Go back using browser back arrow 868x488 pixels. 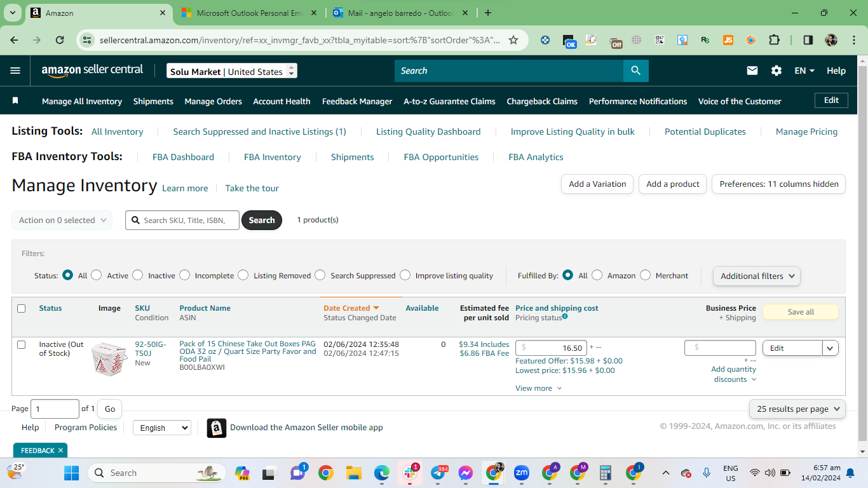(15, 40)
